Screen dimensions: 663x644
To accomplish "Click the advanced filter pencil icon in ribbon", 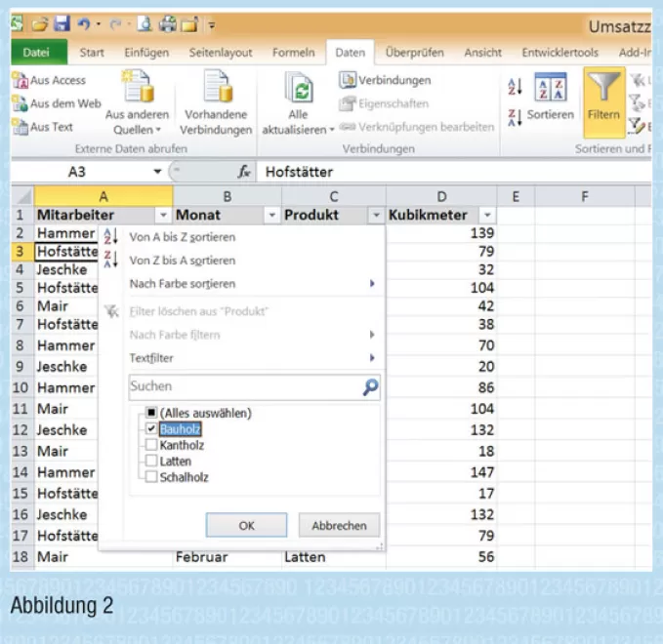I will (637, 126).
